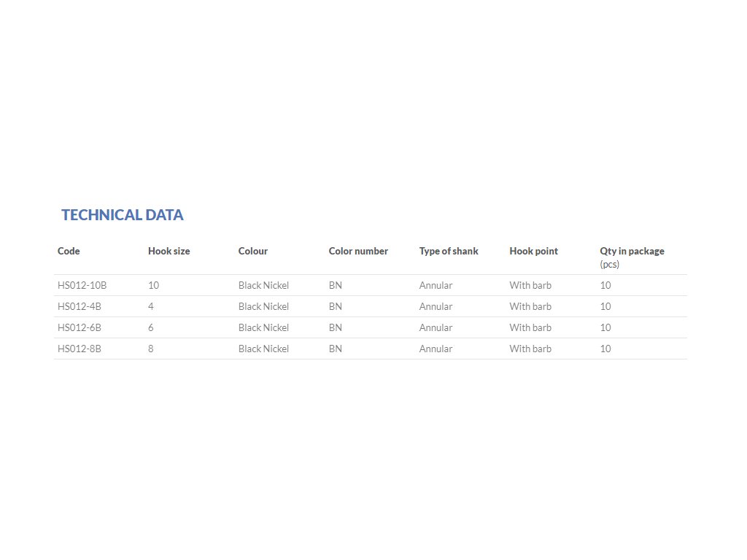Click the Hook point column header

click(533, 251)
